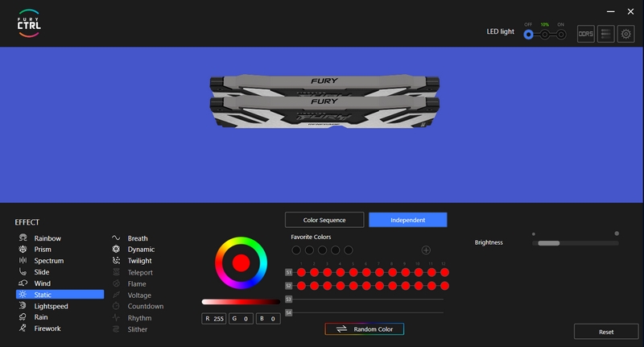Click the Flame effect icon

116,283
